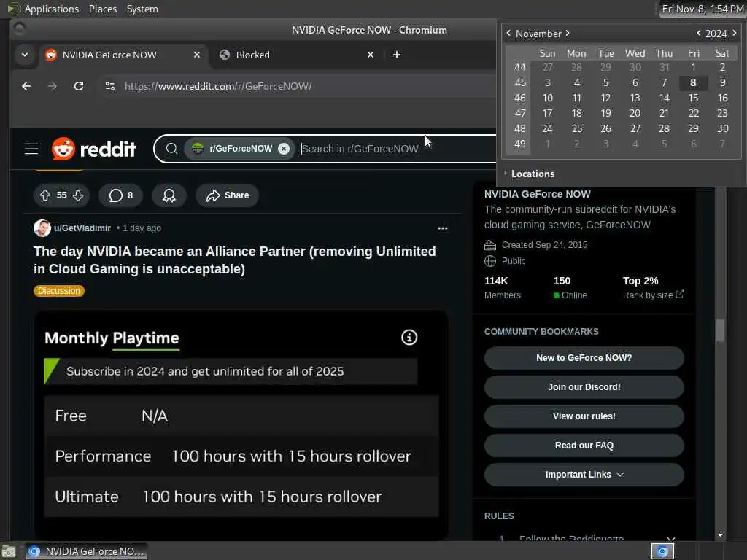Filter by the Discussion flair tag
The image size is (747, 560).
[59, 291]
